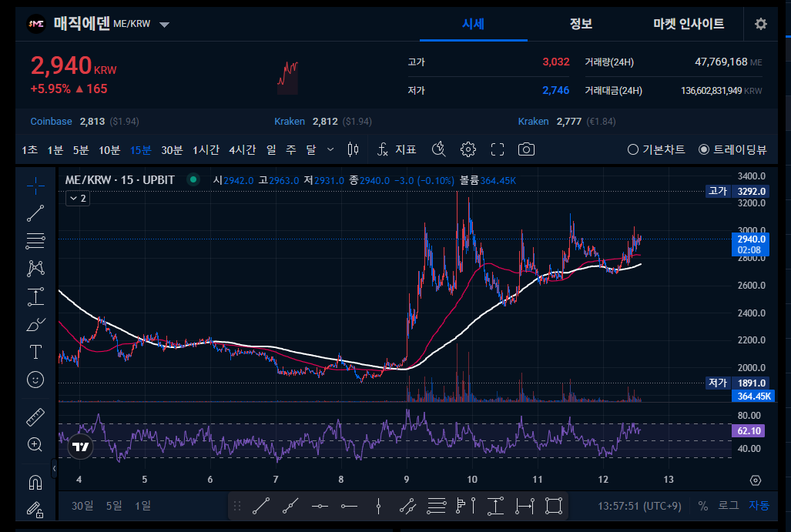Select the 15분 interval
This screenshot has width=791, height=532.
[x=141, y=150]
